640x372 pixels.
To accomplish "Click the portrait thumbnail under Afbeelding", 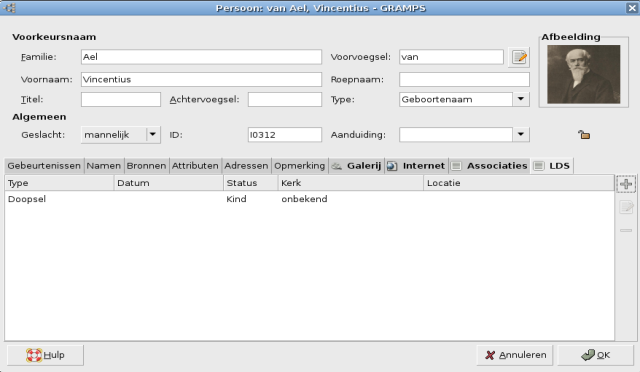I will coord(584,74).
